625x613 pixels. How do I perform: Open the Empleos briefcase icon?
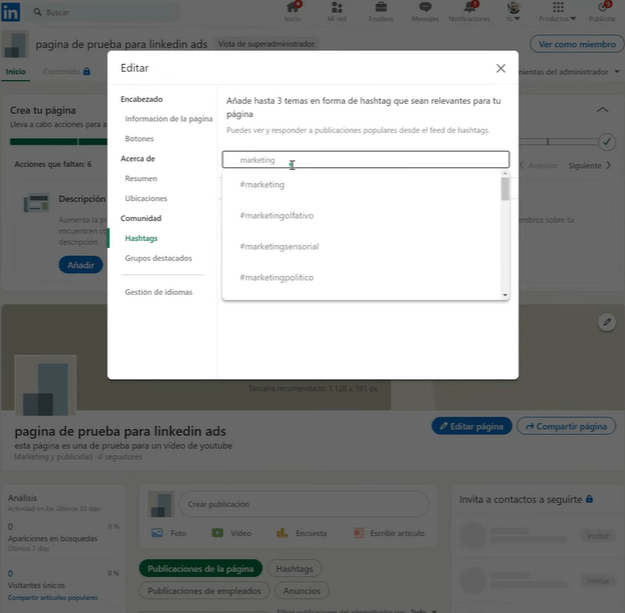click(x=381, y=12)
